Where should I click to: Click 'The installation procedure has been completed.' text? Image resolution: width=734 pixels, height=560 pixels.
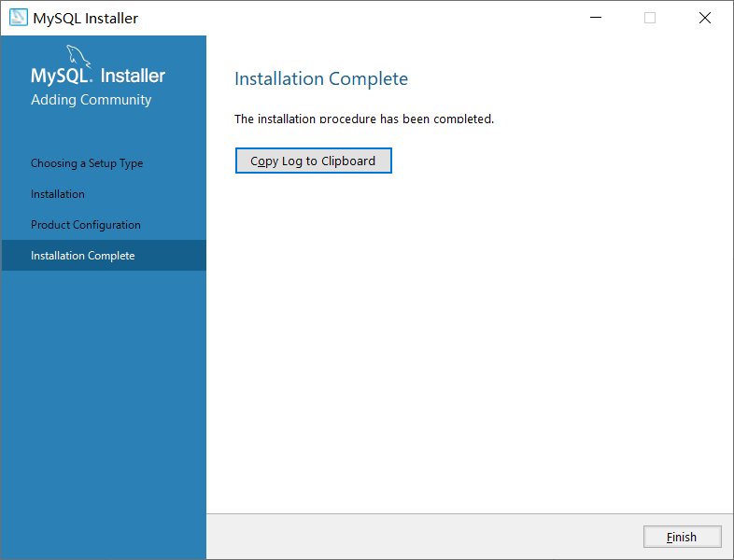tap(364, 119)
